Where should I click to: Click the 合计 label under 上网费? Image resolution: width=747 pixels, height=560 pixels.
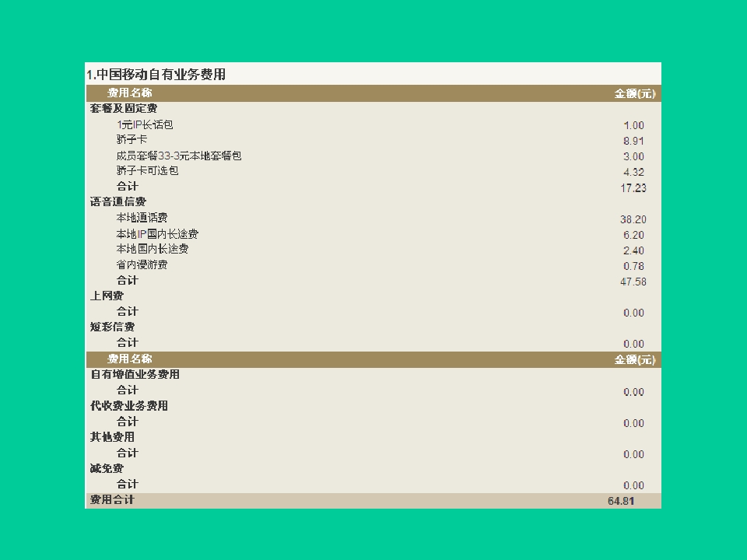[x=127, y=311]
